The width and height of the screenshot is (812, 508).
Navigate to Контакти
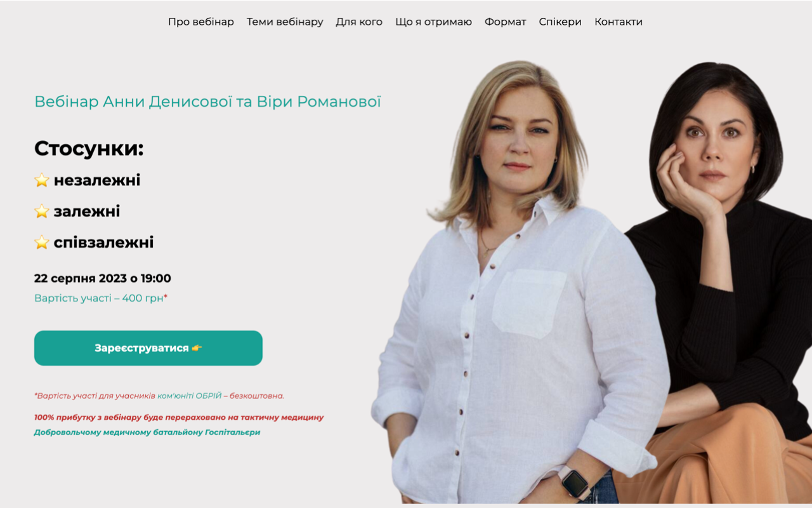(x=619, y=22)
